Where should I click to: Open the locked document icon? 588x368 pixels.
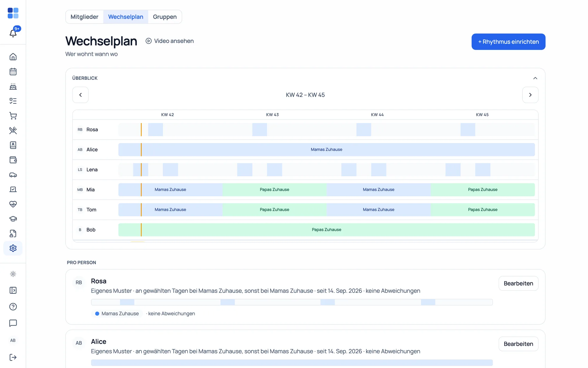tap(13, 233)
